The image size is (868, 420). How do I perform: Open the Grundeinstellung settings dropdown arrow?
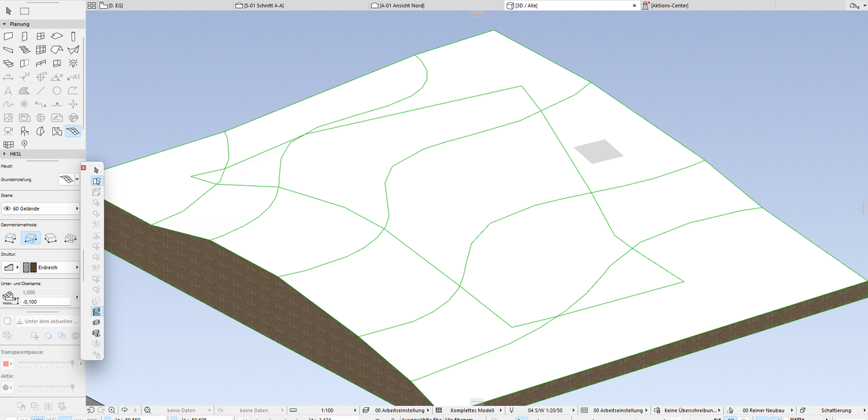tap(77, 179)
